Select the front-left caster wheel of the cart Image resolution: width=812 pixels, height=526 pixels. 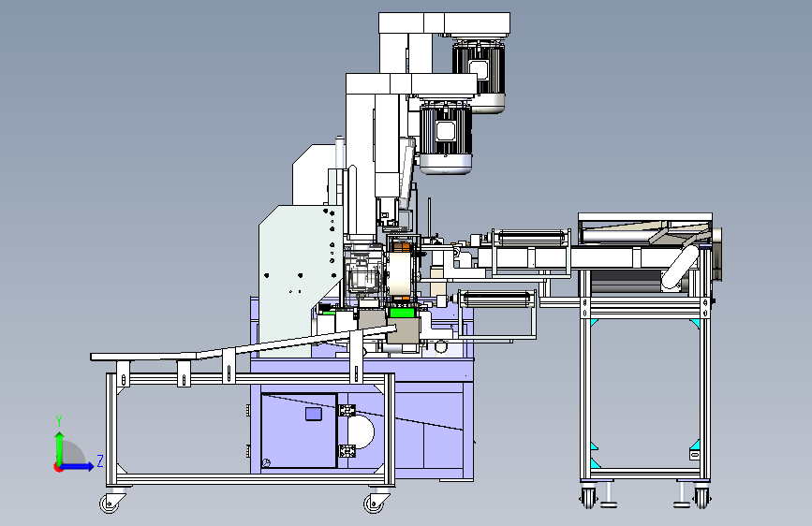(111, 502)
